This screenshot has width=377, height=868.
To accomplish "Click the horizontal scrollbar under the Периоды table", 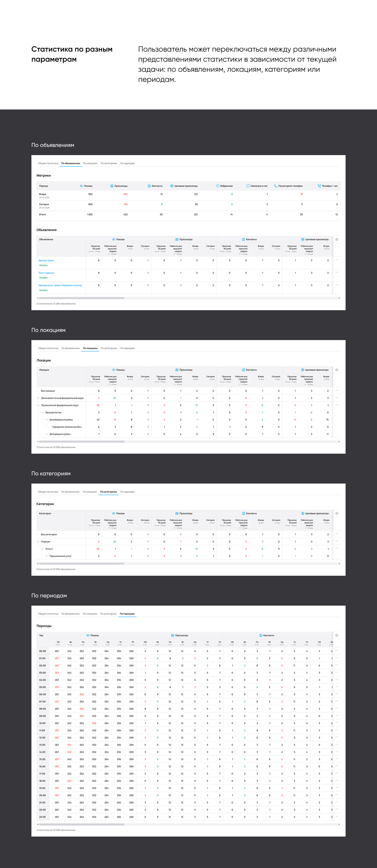I will (x=82, y=824).
